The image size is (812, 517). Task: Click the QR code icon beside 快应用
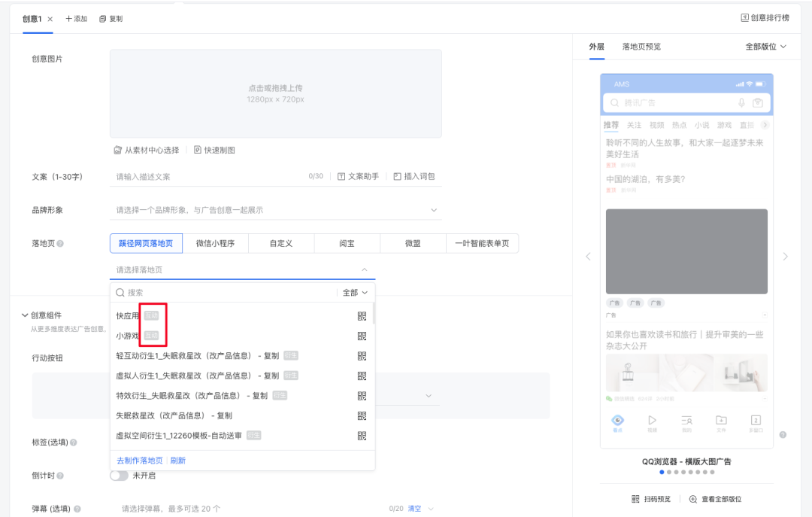362,315
